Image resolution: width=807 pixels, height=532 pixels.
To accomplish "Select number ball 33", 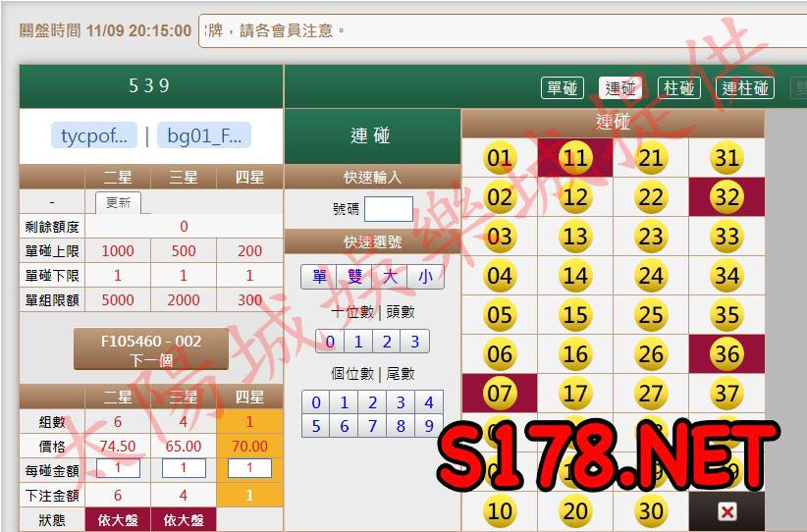I will pyautogui.click(x=726, y=237).
